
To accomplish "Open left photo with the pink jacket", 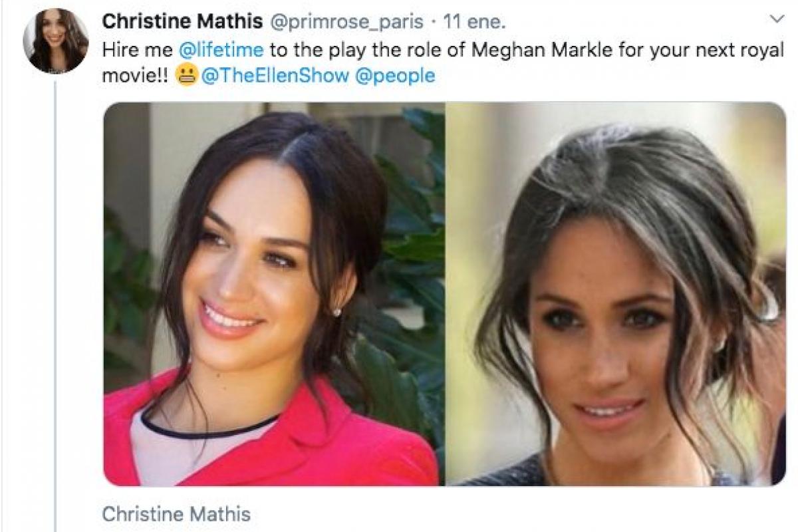I will click(273, 293).
